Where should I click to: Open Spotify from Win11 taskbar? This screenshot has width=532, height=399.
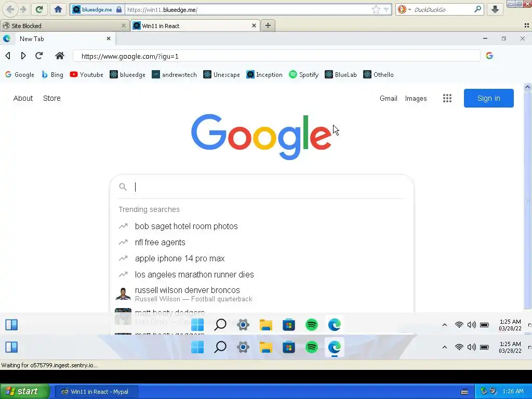312,347
